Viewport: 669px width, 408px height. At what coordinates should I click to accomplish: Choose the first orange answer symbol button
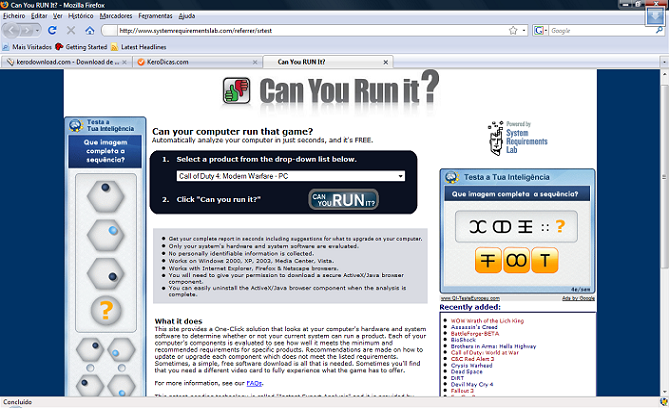488,260
